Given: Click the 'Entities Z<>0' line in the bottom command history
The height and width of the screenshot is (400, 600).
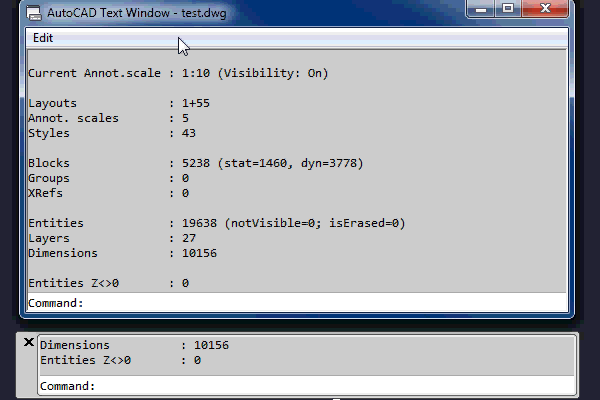Looking at the screenshot, I should coord(120,360).
